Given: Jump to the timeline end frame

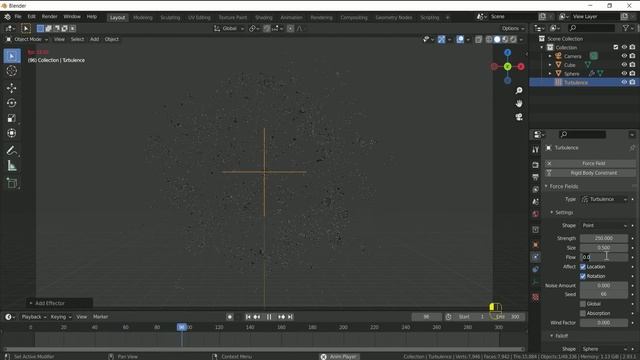Looking at the screenshot, I should tap(290, 317).
